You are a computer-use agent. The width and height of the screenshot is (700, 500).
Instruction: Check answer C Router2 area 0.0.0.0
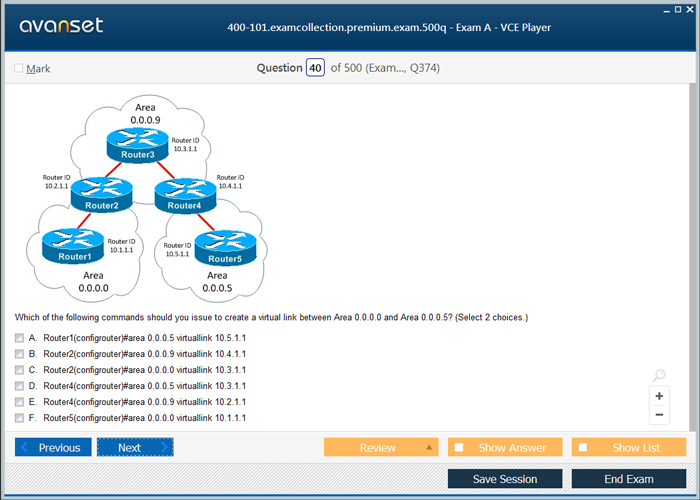click(19, 370)
